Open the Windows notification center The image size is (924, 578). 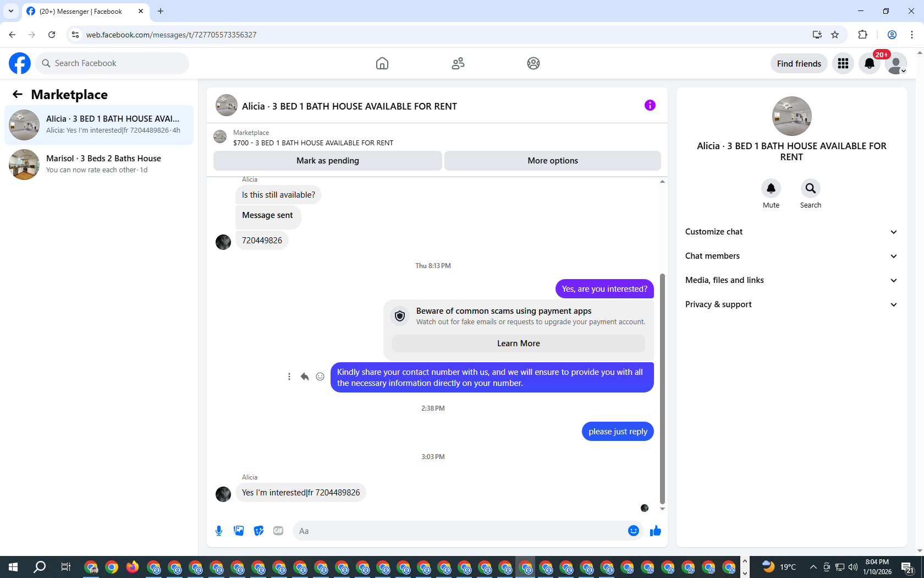point(908,567)
